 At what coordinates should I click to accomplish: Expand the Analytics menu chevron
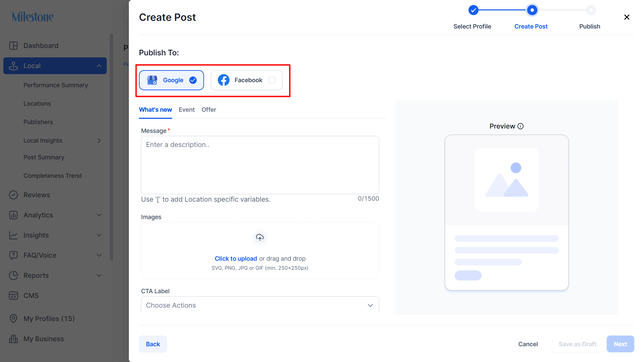click(99, 215)
